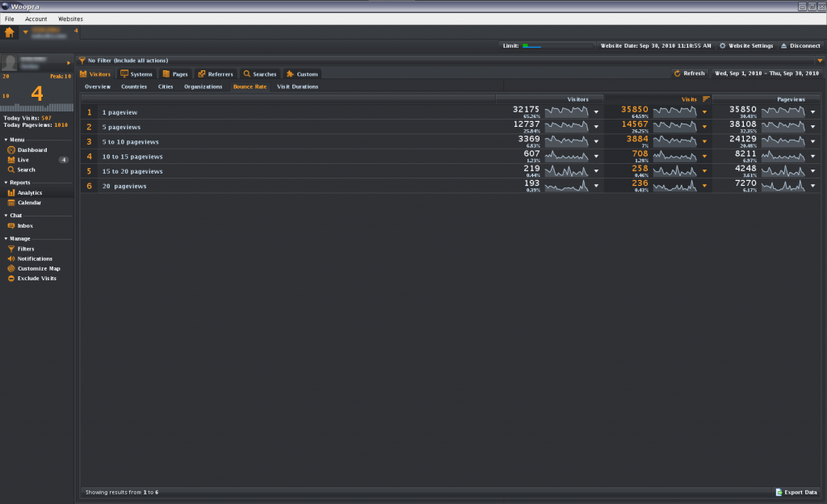Collapse the Reports section
The height and width of the screenshot is (504, 827).
click(x=6, y=183)
